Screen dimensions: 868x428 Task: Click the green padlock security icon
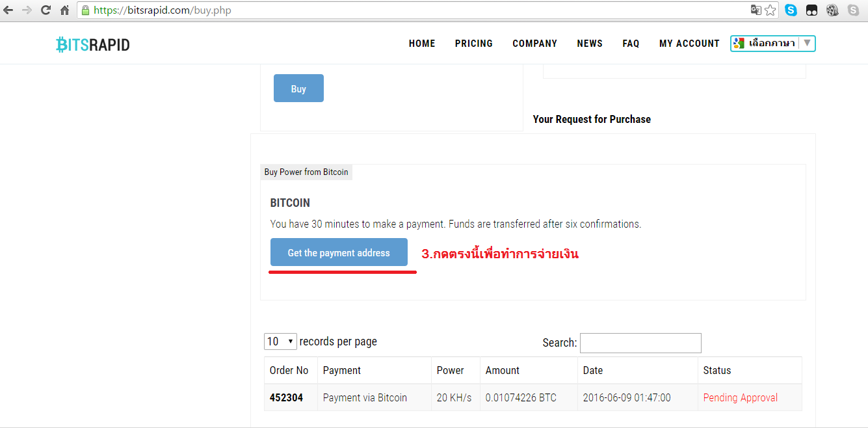(85, 10)
